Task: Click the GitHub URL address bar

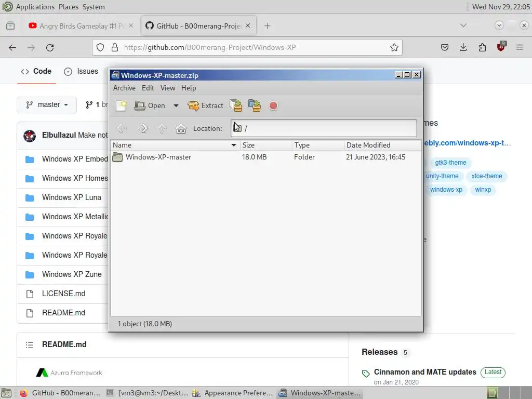Action: (x=247, y=47)
